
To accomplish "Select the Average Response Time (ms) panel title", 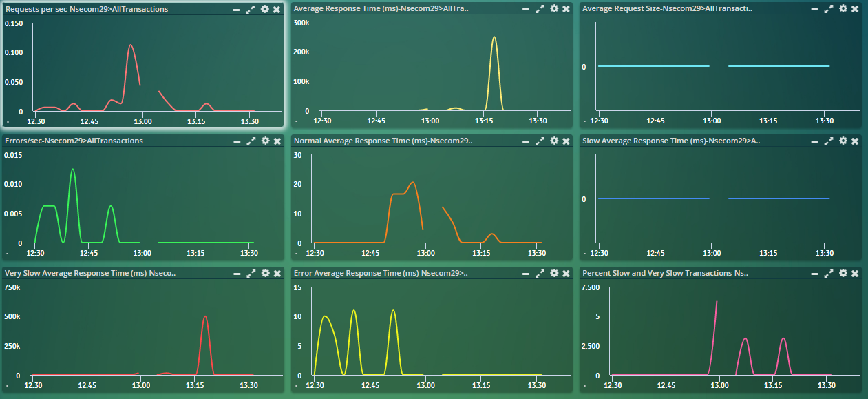I will coord(381,9).
